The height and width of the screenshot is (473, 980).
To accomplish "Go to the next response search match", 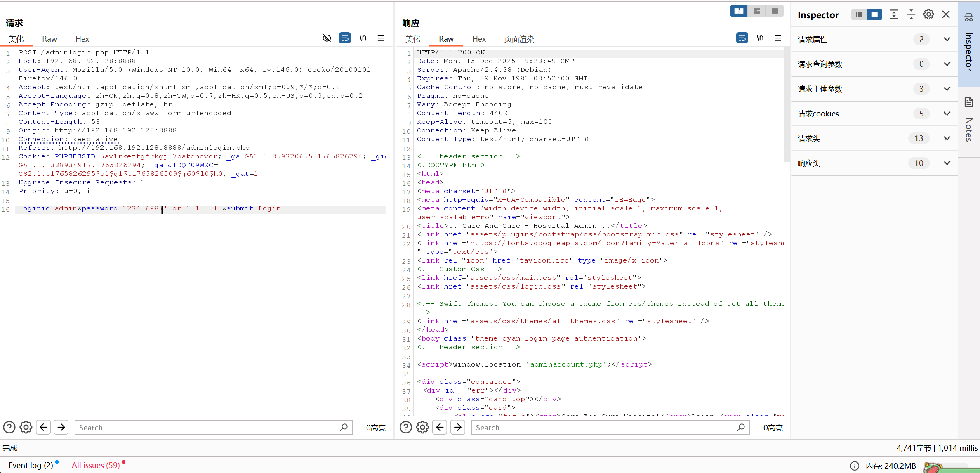I will [x=458, y=427].
